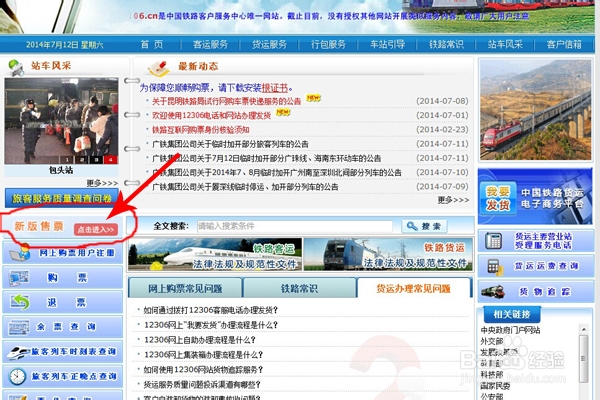Open the 中央政府门户网站 related link
The height and width of the screenshot is (400, 600).
[510, 330]
